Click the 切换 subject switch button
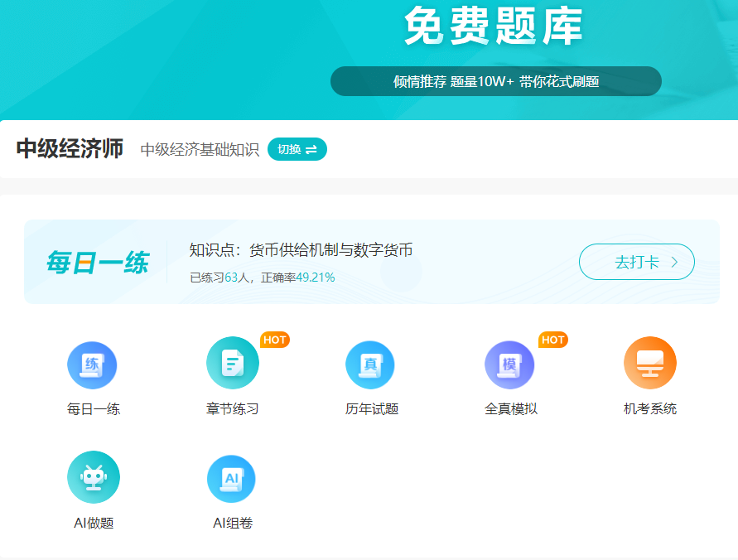The width and height of the screenshot is (738, 560). [297, 149]
